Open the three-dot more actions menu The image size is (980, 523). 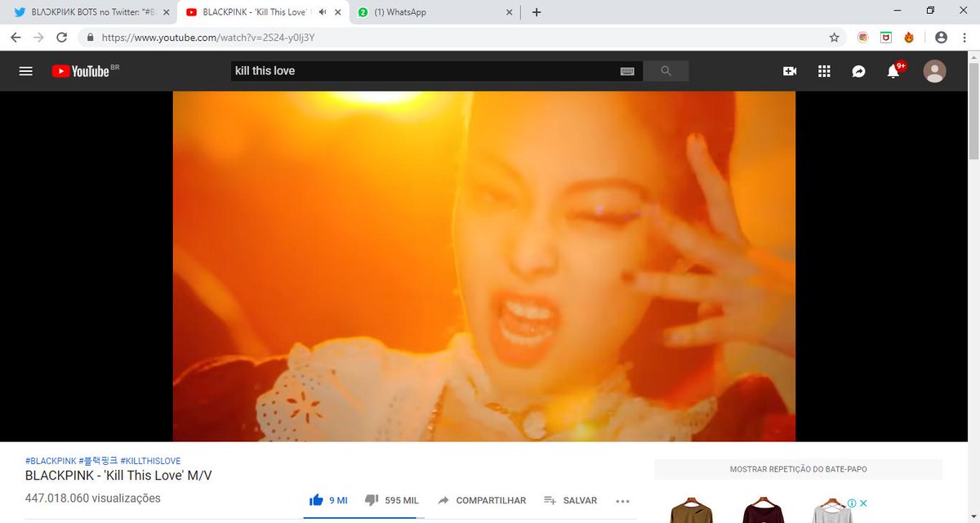(622, 501)
